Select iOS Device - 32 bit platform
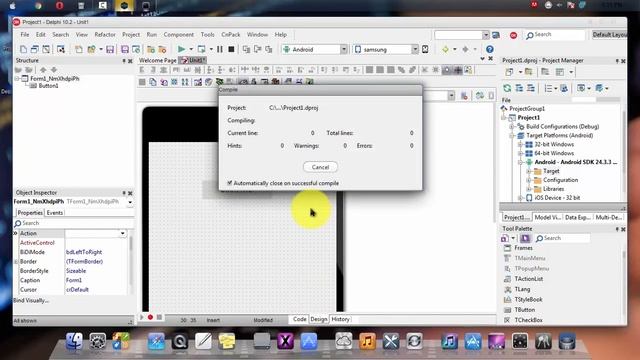 click(x=557, y=198)
